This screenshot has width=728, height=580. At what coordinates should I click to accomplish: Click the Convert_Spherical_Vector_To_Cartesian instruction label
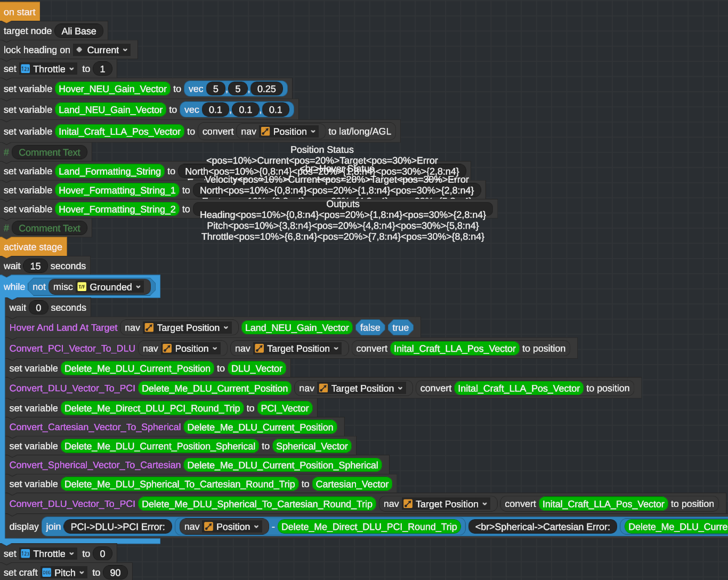click(x=95, y=465)
